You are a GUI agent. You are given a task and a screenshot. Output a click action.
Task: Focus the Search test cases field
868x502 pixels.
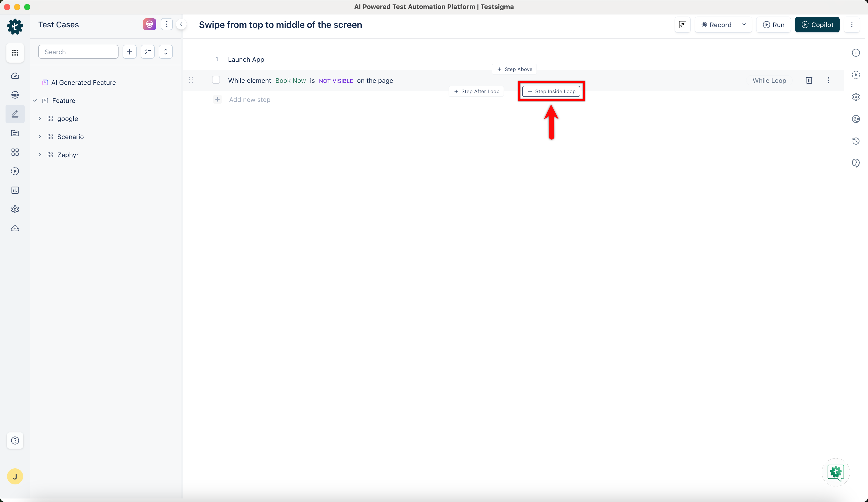78,52
